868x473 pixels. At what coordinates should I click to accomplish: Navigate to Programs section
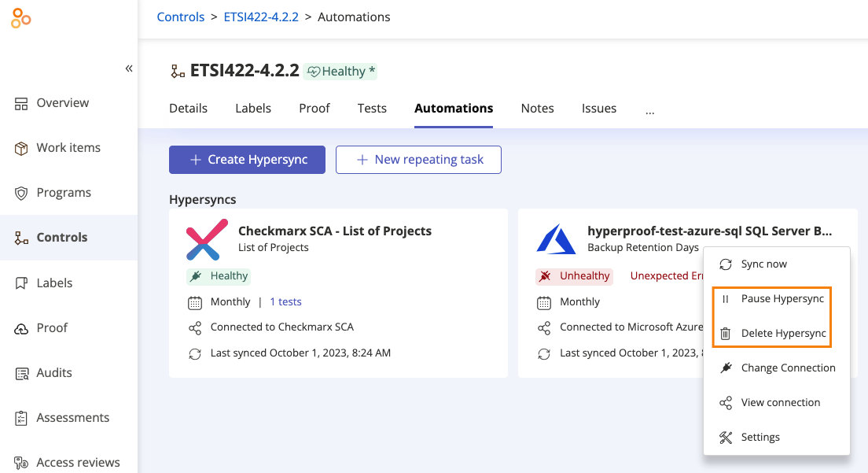tap(64, 193)
